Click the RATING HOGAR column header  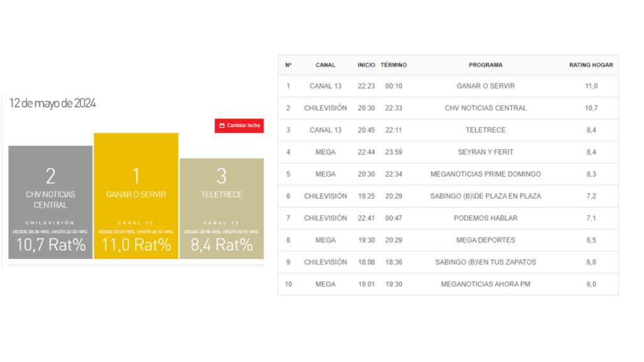[x=591, y=65]
